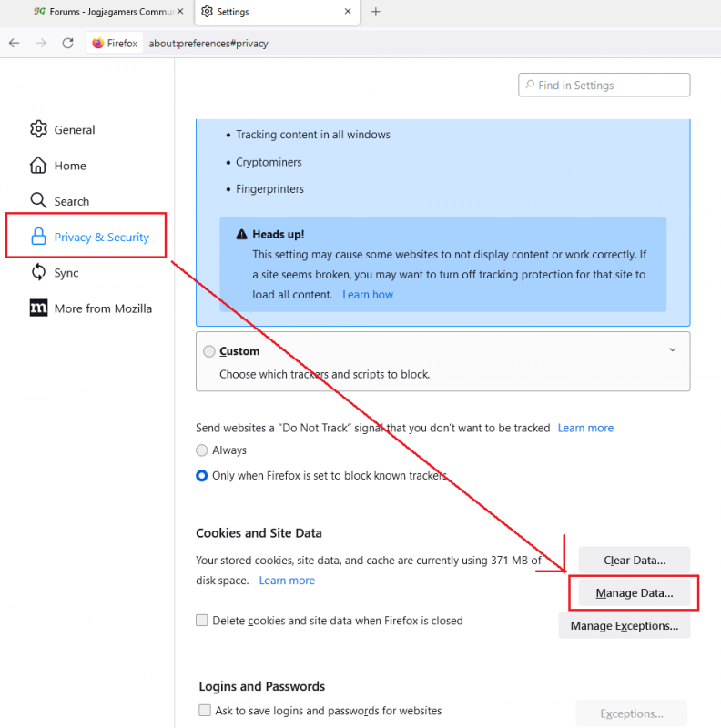Screen dimensions: 721x728
Task: Click the Heads up! warning triangle icon
Action: tap(241, 235)
